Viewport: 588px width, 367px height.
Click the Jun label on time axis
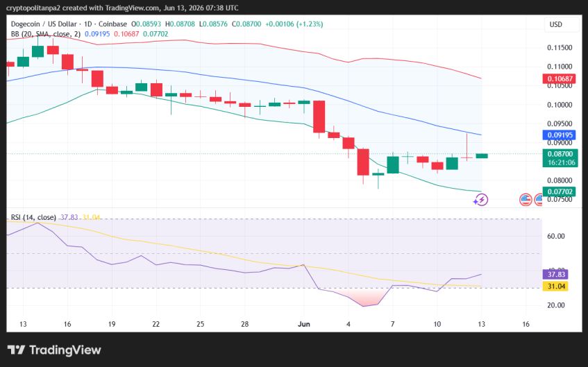(304, 324)
